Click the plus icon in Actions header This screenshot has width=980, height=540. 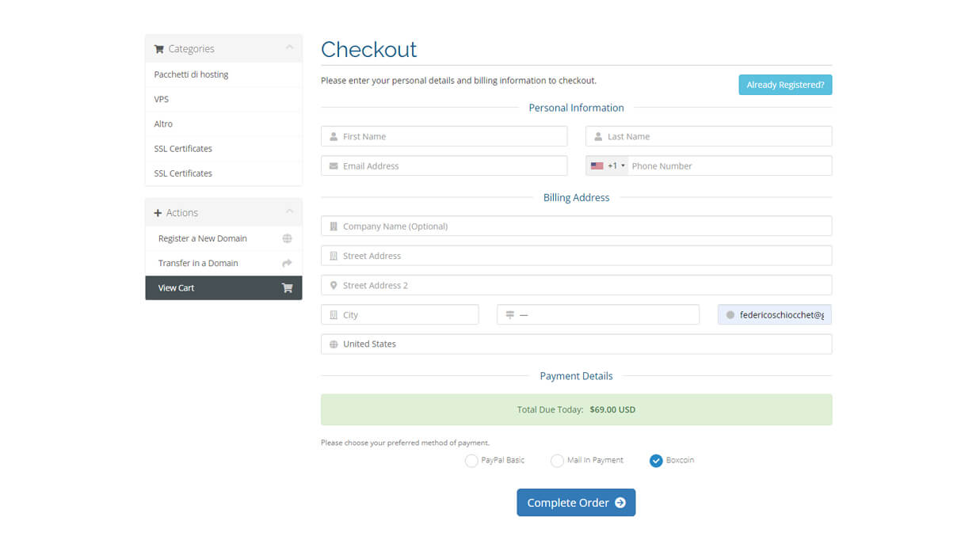pos(158,213)
